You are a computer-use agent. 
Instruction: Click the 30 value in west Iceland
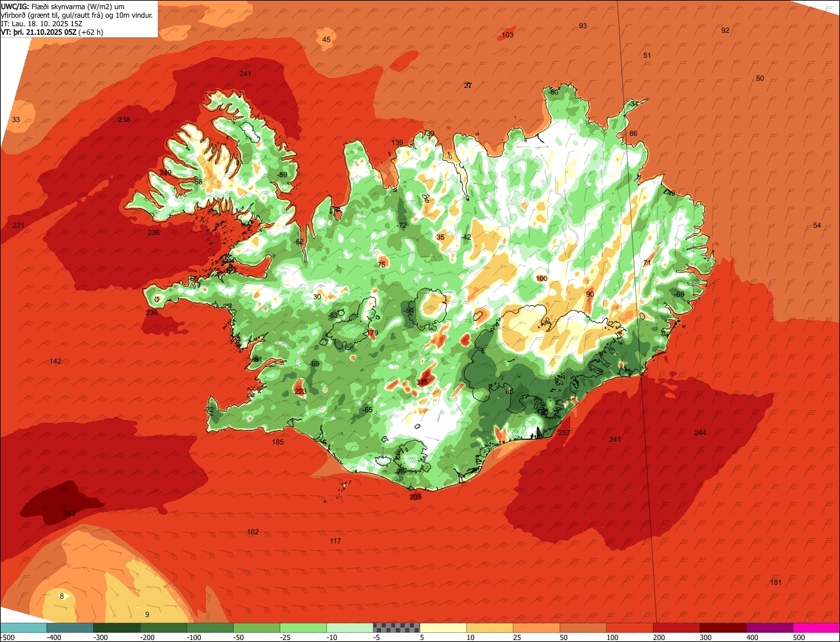pyautogui.click(x=317, y=297)
